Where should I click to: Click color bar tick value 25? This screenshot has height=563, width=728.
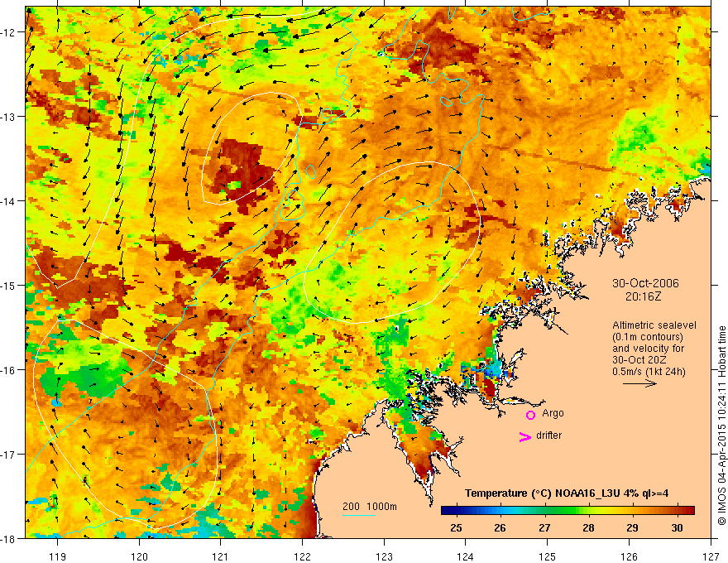tap(456, 527)
